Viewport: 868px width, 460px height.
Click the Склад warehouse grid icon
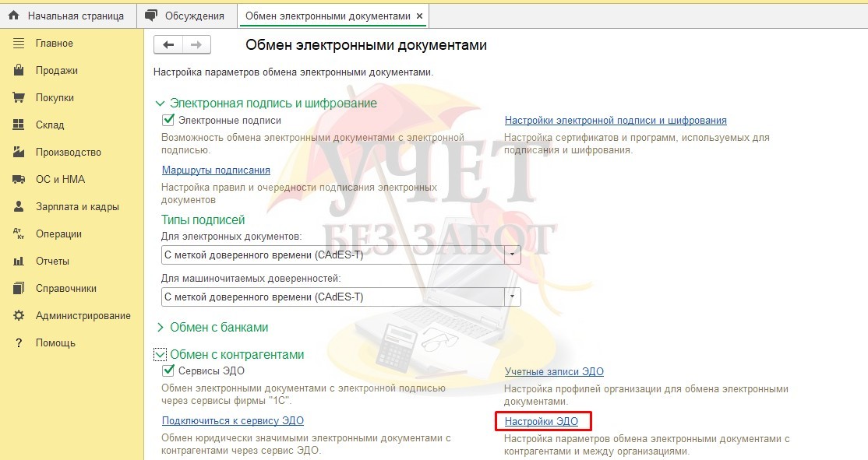[x=19, y=125]
